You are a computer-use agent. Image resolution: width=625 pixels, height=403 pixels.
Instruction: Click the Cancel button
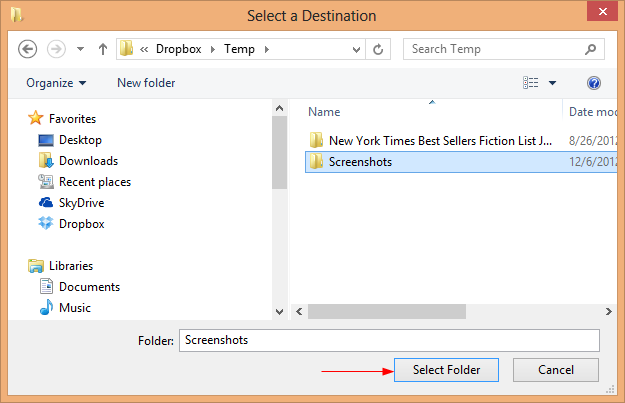(x=556, y=370)
